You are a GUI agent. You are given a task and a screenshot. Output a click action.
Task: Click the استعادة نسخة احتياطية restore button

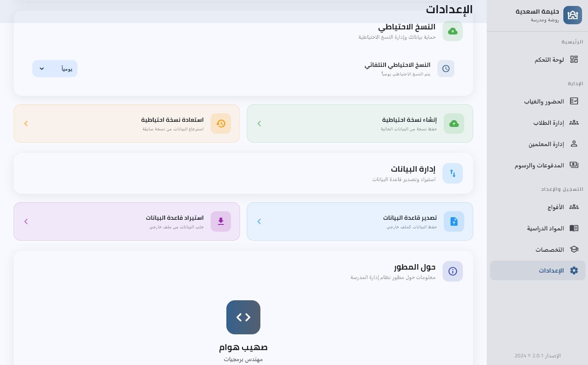127,124
